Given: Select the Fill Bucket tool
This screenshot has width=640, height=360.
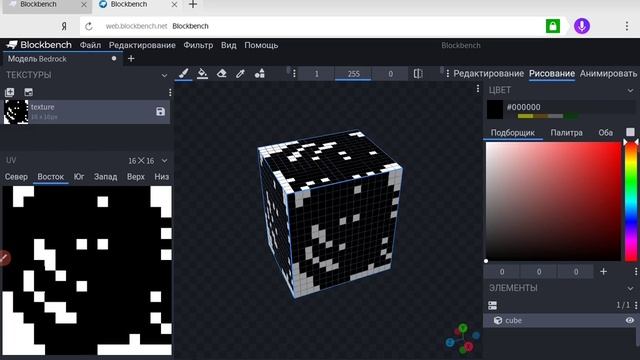Looking at the screenshot, I should tap(202, 73).
